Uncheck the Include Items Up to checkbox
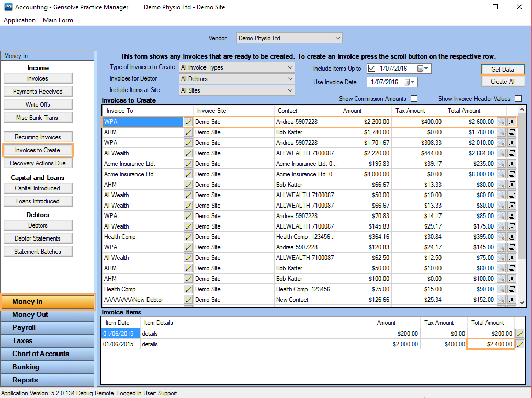Image resolution: width=532 pixels, height=398 pixels. click(372, 69)
